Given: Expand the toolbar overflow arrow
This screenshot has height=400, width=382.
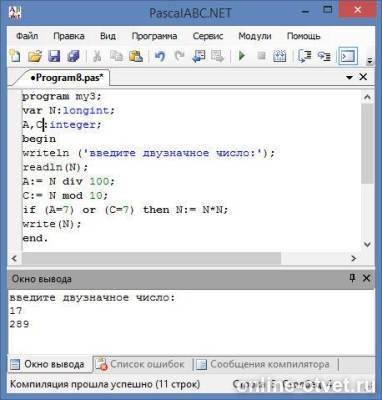Looking at the screenshot, I should pyautogui.click(x=370, y=61).
